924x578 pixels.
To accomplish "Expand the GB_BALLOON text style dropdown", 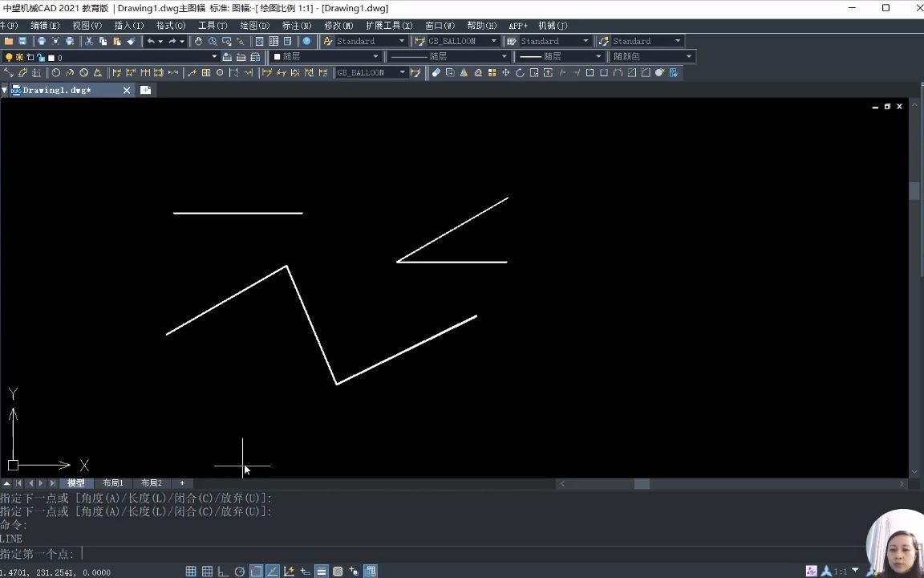I will click(x=493, y=40).
